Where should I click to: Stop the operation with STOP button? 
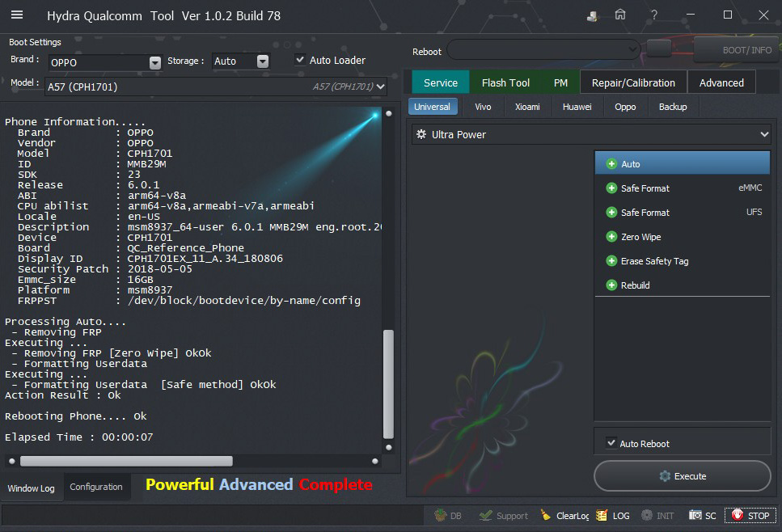tap(750, 516)
